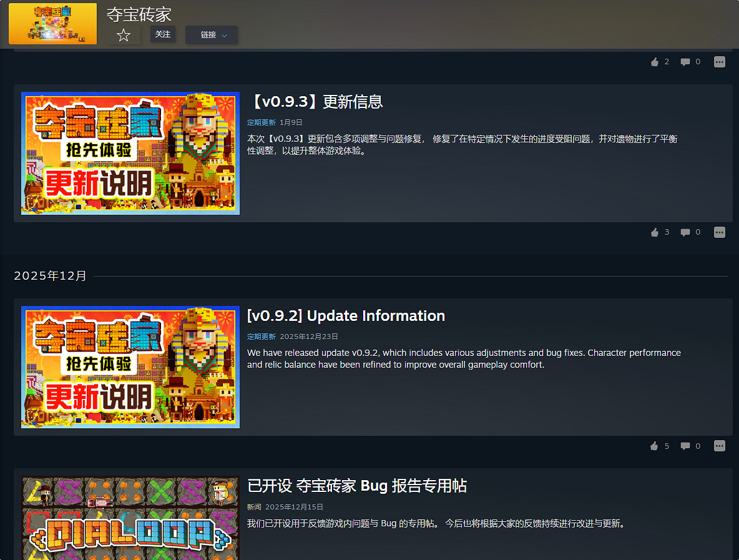
Task: Toggle the 关注 follow button
Action: tap(163, 34)
